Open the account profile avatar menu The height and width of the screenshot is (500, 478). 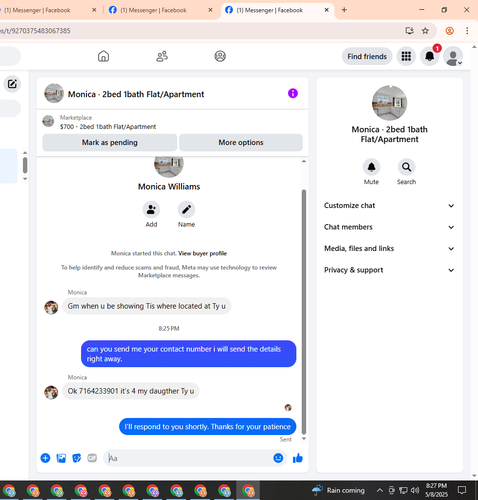point(453,56)
